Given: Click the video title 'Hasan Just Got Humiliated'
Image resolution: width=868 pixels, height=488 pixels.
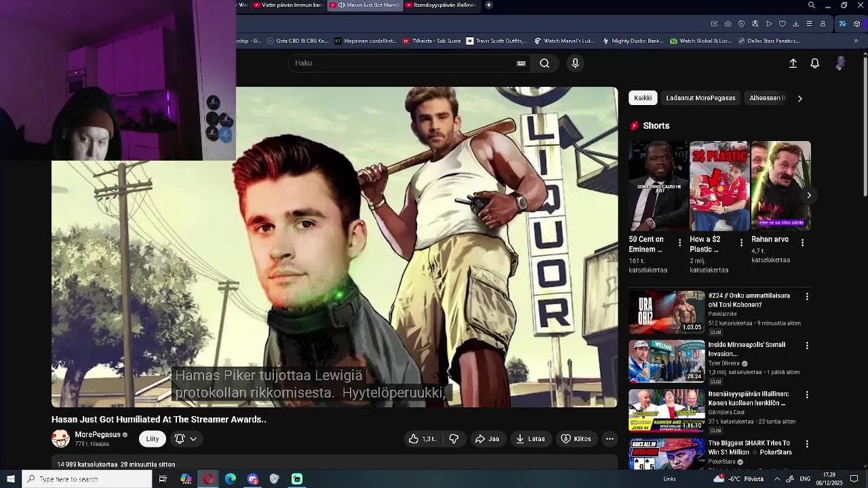Looking at the screenshot, I should 159,420.
